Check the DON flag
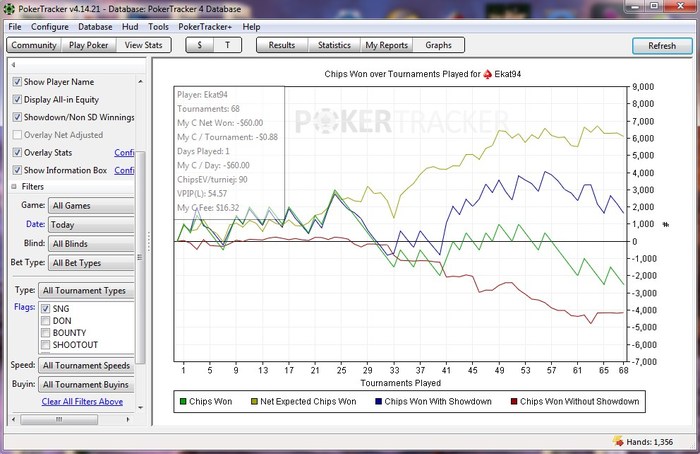The height and width of the screenshot is (454, 700). 45,321
